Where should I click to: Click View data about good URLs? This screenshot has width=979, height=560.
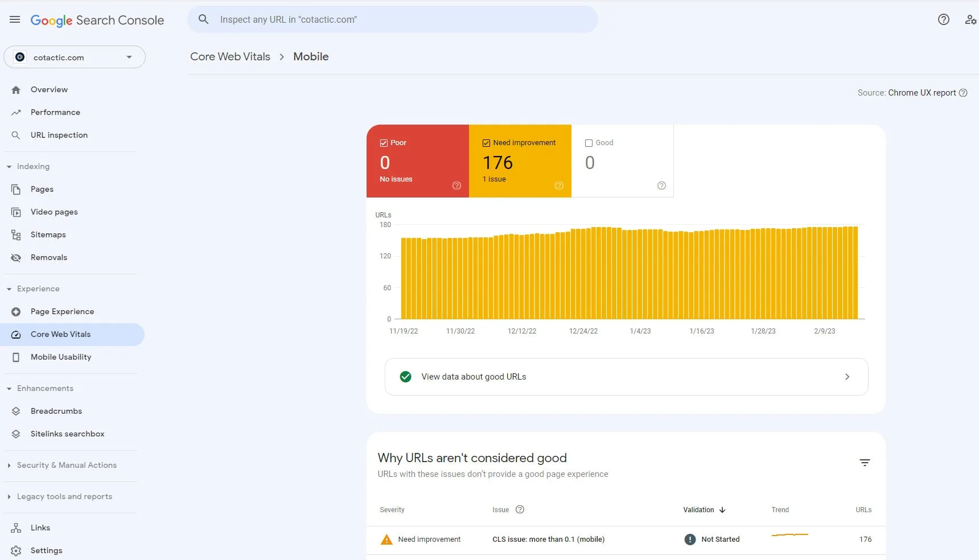coord(474,376)
